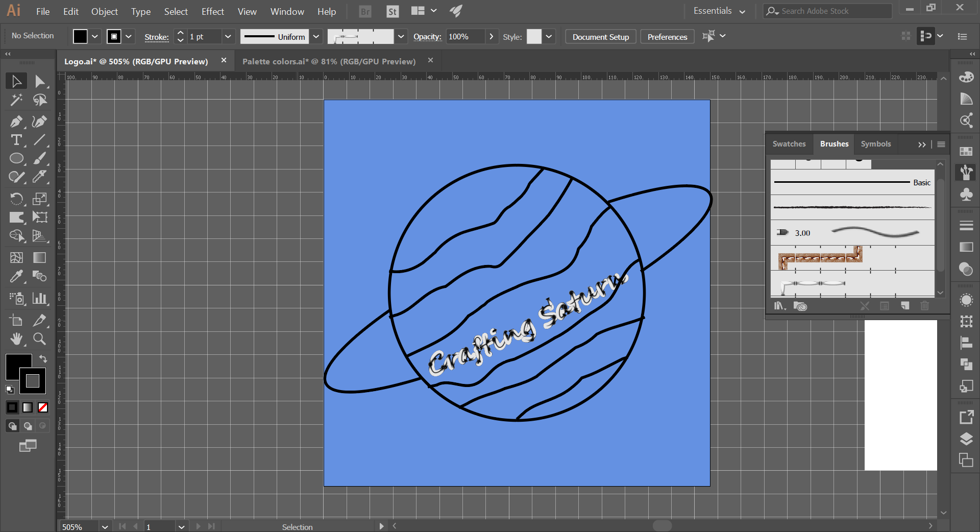The image size is (980, 532).
Task: Choose the Magic Wand tool
Action: click(x=16, y=100)
